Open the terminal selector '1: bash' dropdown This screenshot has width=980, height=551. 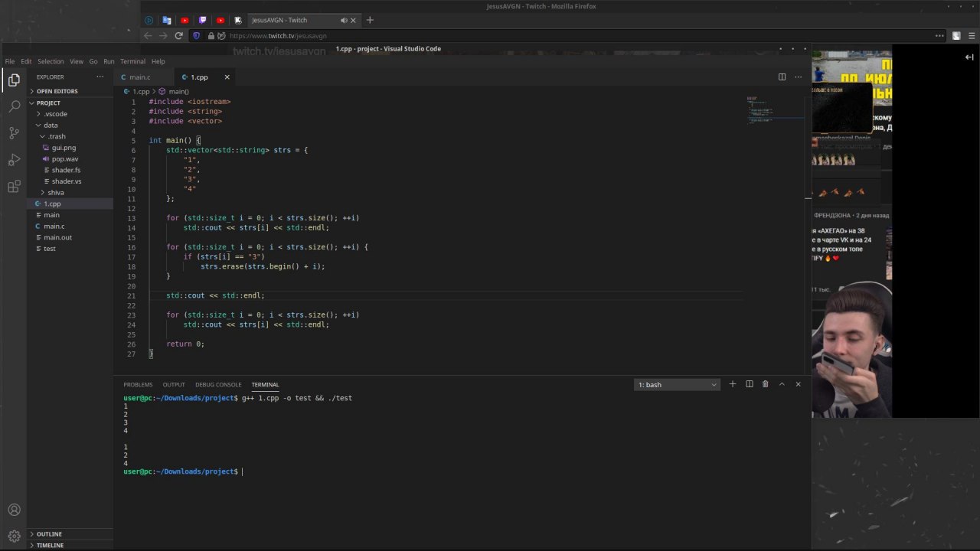[x=678, y=384]
